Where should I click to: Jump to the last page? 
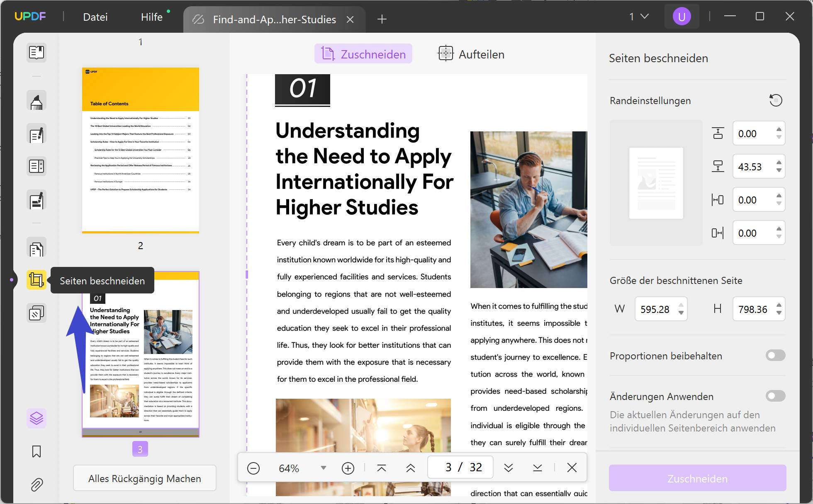tap(538, 468)
